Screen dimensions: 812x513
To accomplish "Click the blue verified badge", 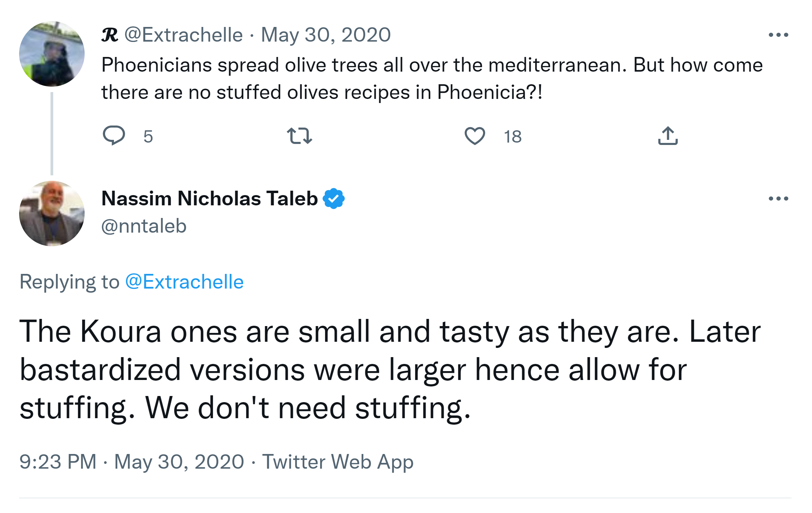I will pyautogui.click(x=334, y=198).
